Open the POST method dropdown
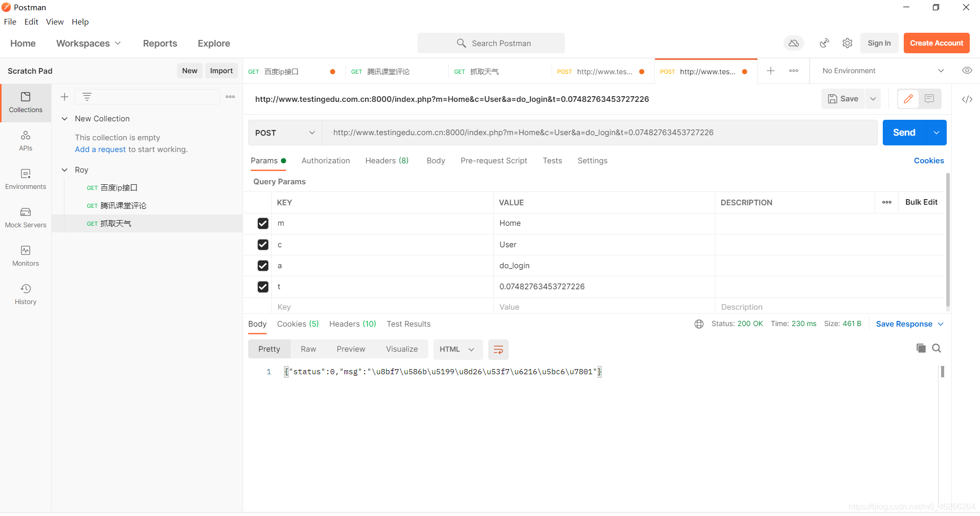The image size is (980, 516). click(x=285, y=133)
